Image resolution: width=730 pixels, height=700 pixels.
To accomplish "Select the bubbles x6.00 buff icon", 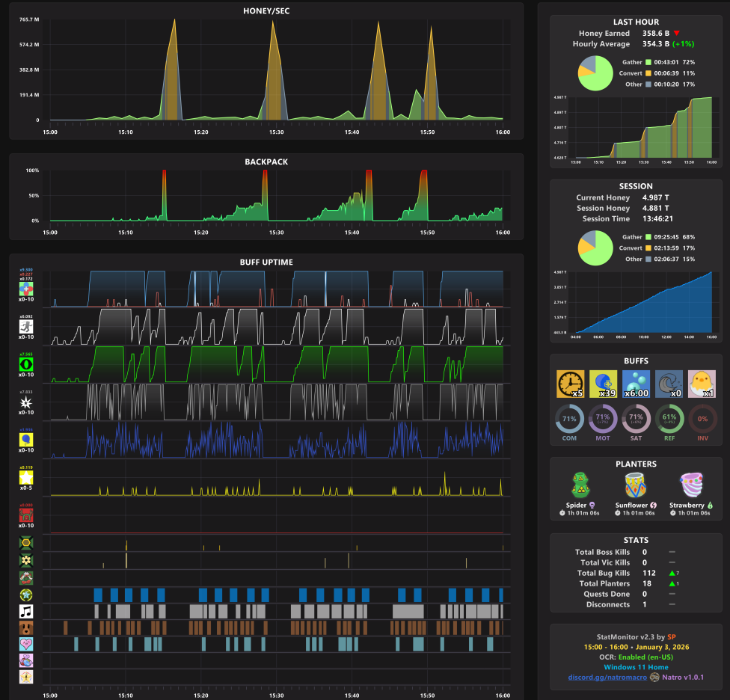I will coord(636,384).
